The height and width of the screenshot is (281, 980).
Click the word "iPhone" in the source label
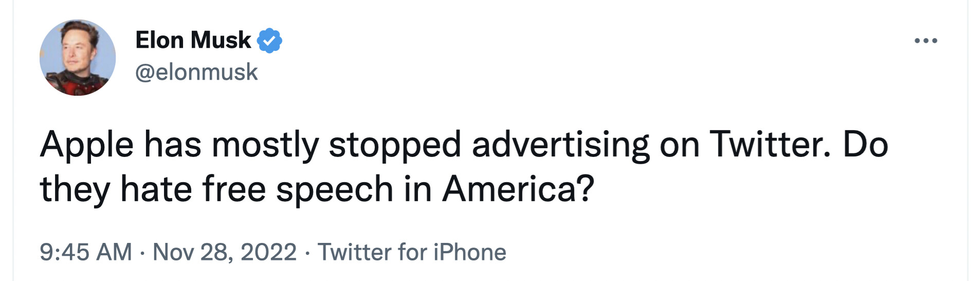469,252
